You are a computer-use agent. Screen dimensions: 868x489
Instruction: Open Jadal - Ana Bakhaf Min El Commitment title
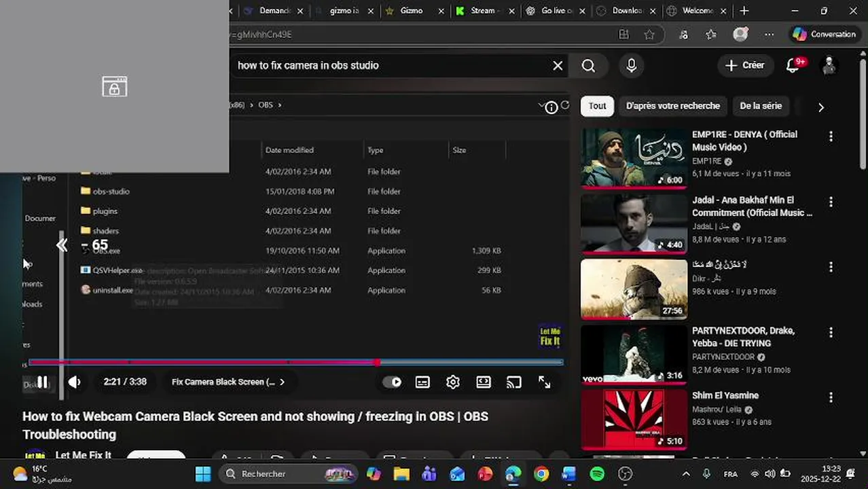point(753,206)
